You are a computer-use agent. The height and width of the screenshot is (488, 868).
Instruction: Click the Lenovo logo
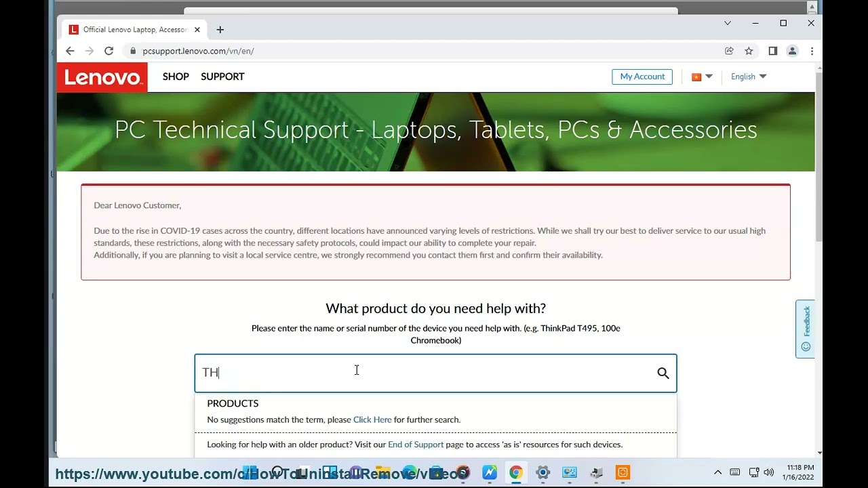[x=102, y=77]
